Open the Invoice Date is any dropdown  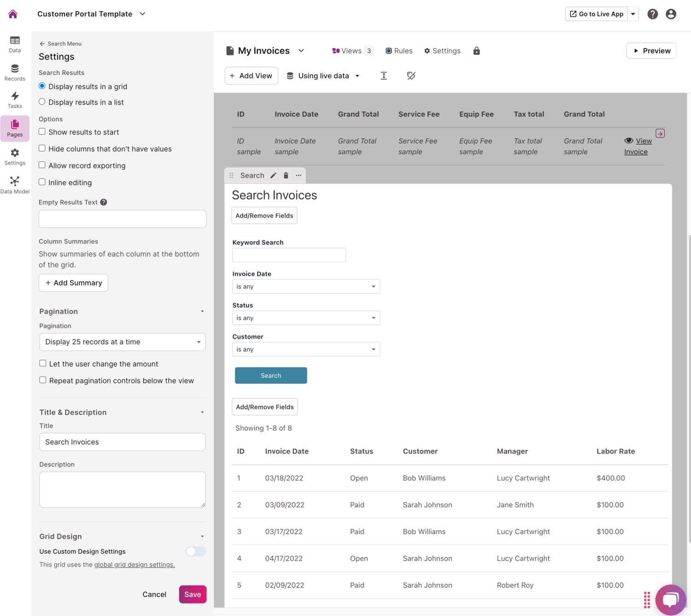(x=306, y=286)
